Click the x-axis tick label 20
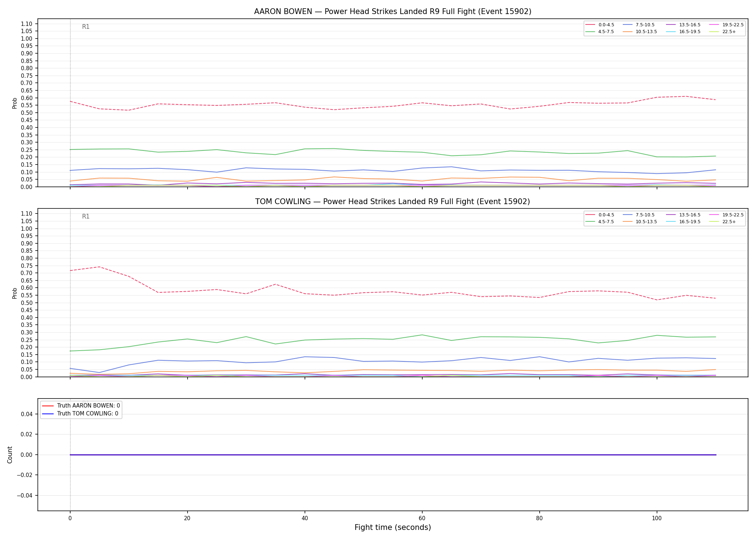 (187, 518)
